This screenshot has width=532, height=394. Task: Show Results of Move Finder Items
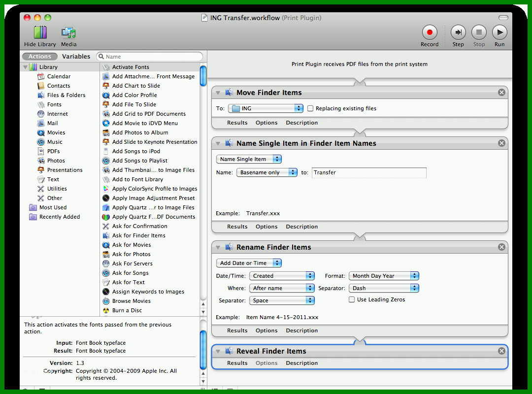237,123
